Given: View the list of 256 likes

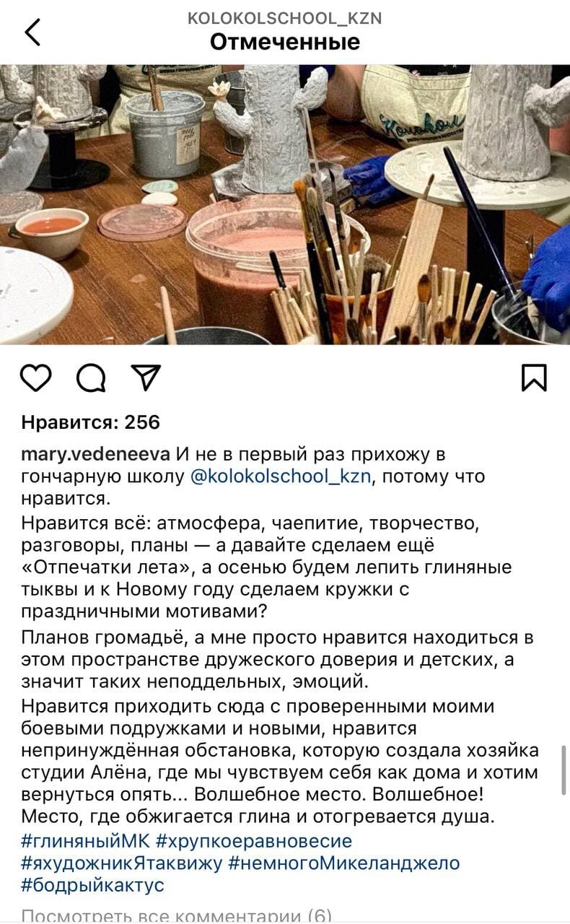Looking at the screenshot, I should [x=90, y=422].
